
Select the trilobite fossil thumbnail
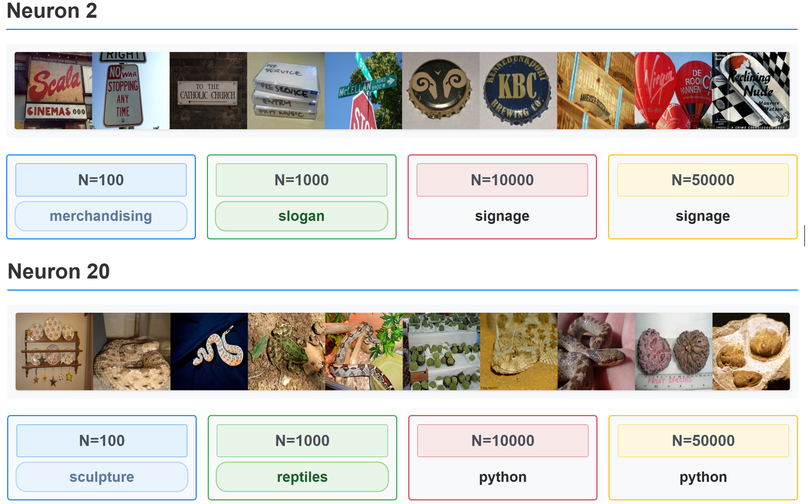point(751,351)
